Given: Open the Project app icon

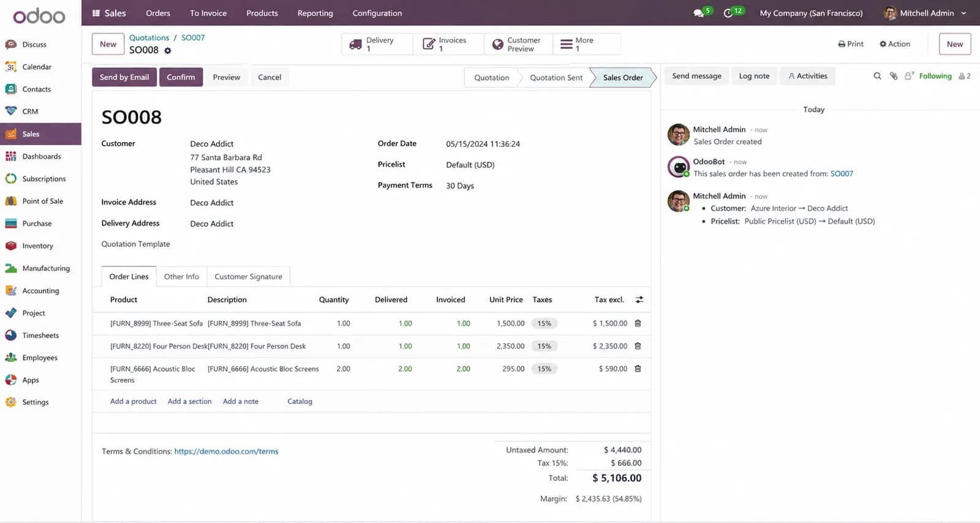Looking at the screenshot, I should [11, 313].
